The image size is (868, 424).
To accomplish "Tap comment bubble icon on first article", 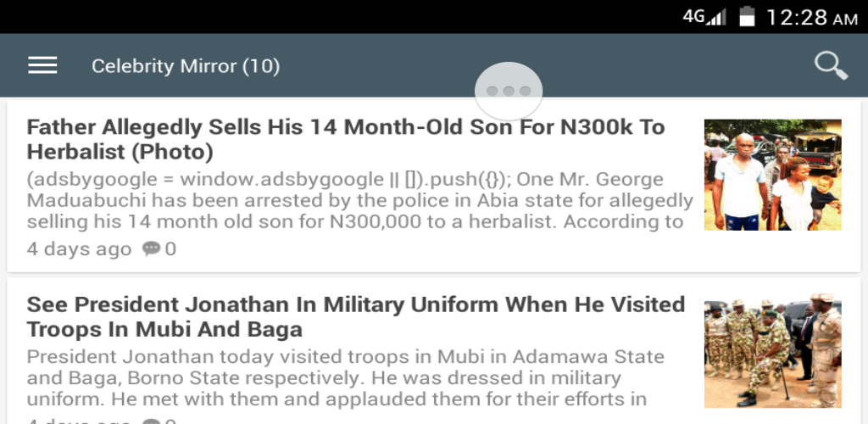I will [151, 248].
